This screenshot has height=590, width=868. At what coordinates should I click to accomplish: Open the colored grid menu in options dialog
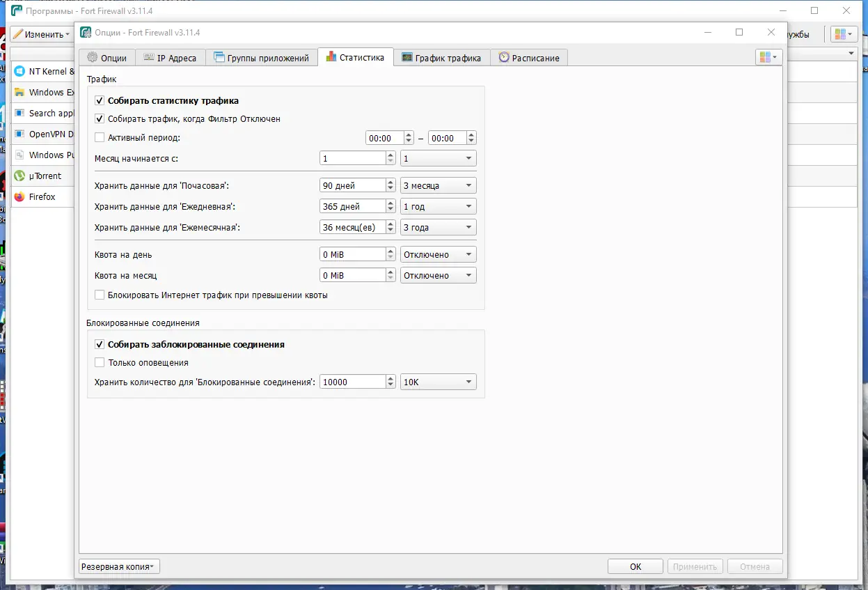pyautogui.click(x=769, y=58)
